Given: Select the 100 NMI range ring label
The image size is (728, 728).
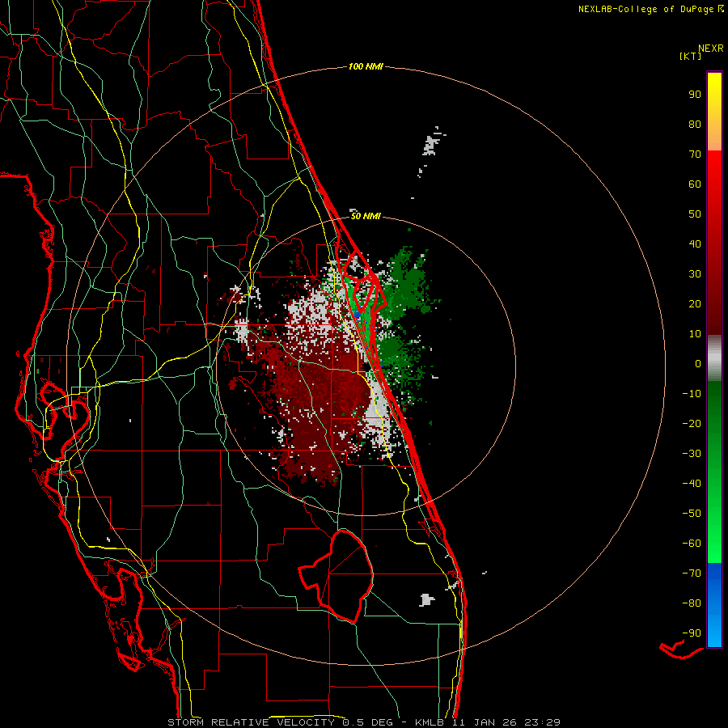Looking at the screenshot, I should pos(366,67).
